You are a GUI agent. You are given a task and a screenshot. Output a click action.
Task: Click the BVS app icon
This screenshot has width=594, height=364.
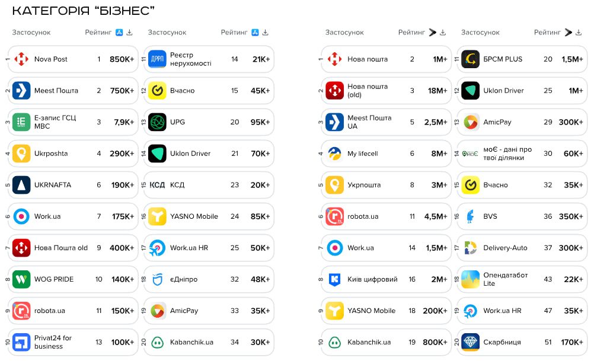pos(470,216)
